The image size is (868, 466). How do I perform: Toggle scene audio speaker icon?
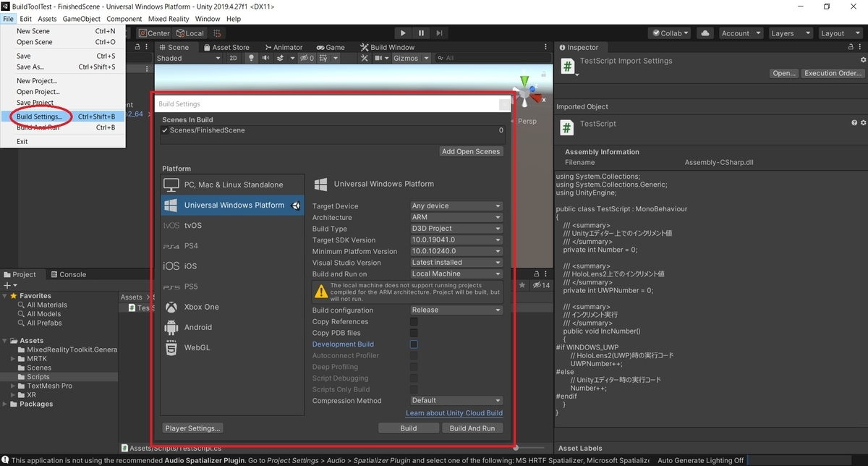point(266,58)
